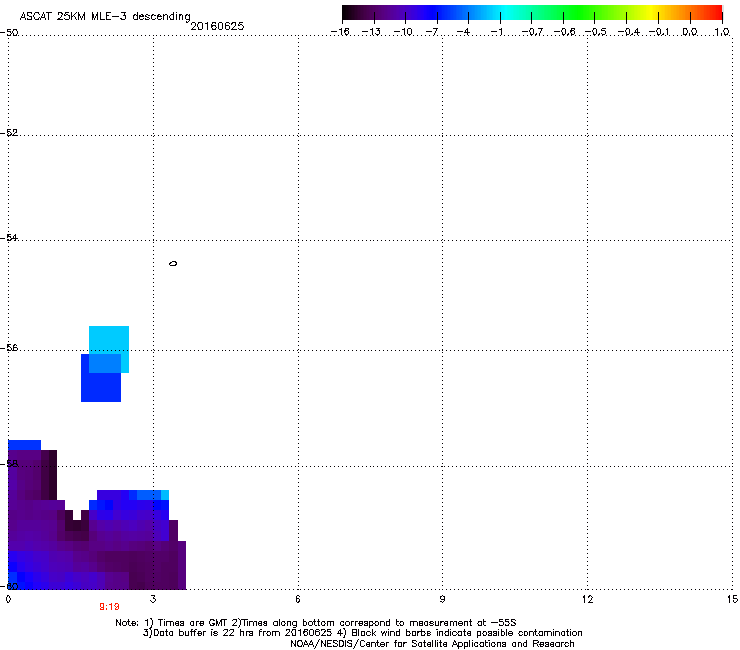Click the -0.7 color scale label
This screenshot has height=650, width=740.
point(532,32)
